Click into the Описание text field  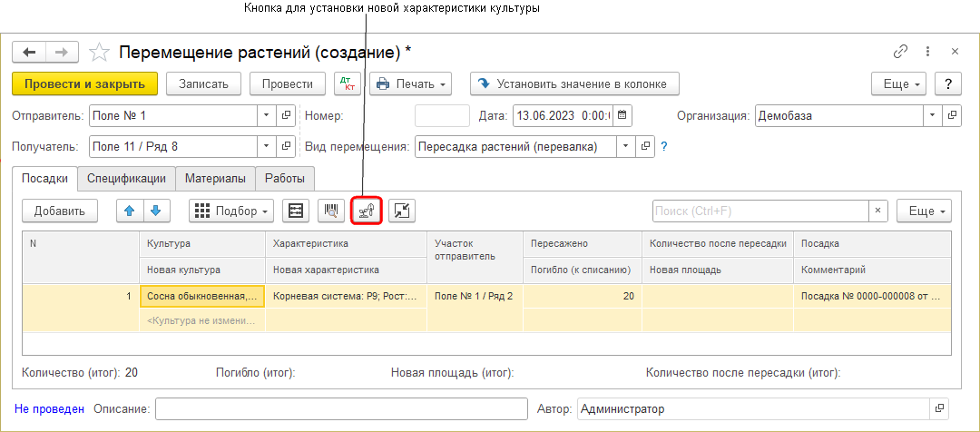(341, 409)
